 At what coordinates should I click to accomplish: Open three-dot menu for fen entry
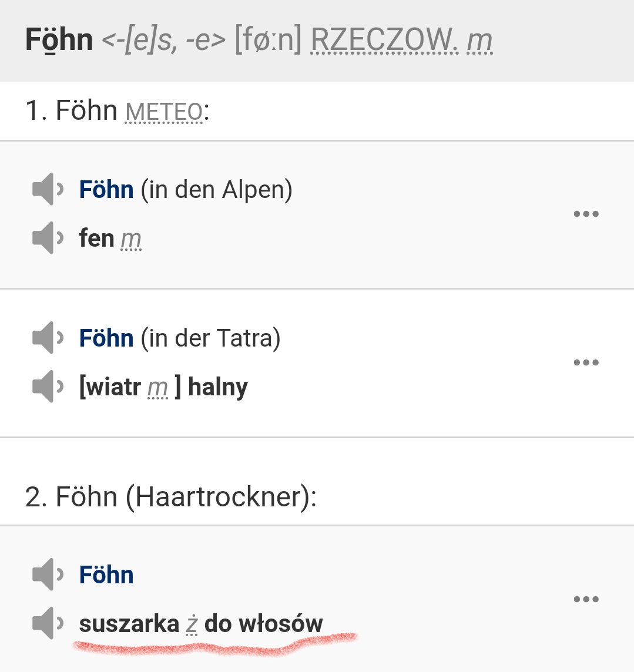pos(586,213)
